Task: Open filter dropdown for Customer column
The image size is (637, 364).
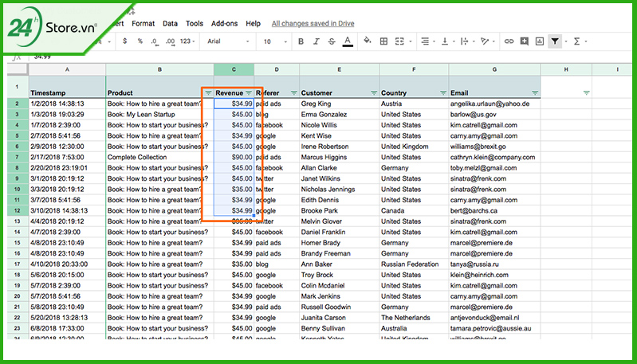Action: click(x=374, y=93)
